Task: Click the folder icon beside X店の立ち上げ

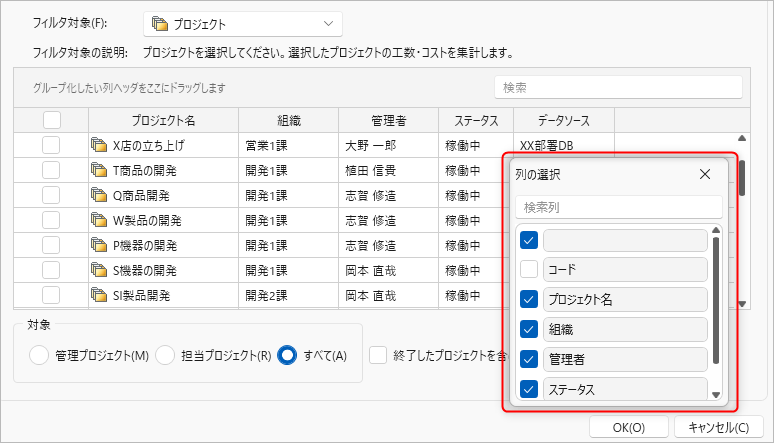Action: coord(99,145)
